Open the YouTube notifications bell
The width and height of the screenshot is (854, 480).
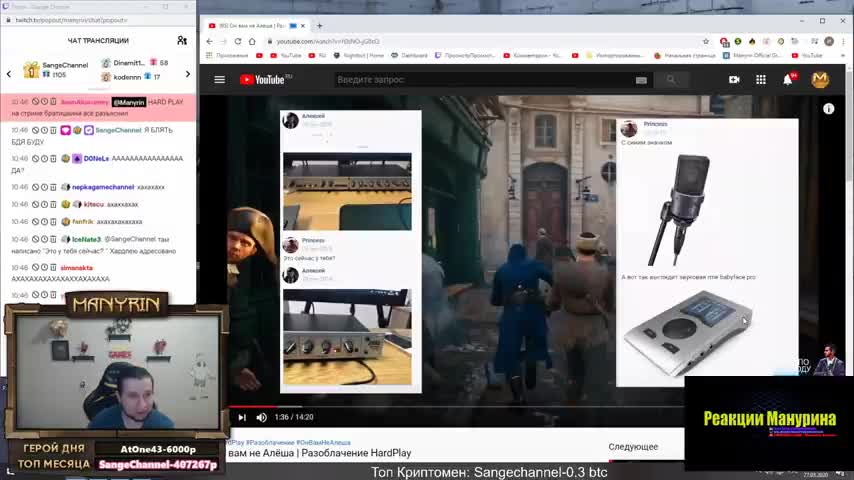coord(788,80)
